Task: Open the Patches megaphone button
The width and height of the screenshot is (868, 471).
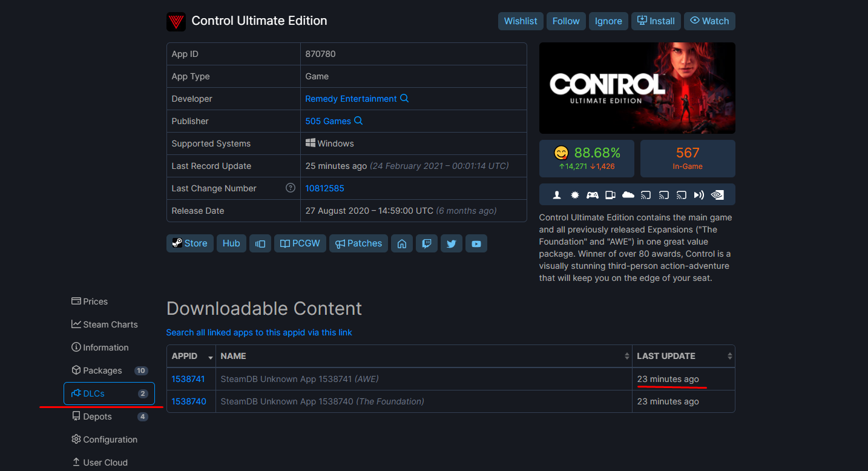Action: [358, 243]
